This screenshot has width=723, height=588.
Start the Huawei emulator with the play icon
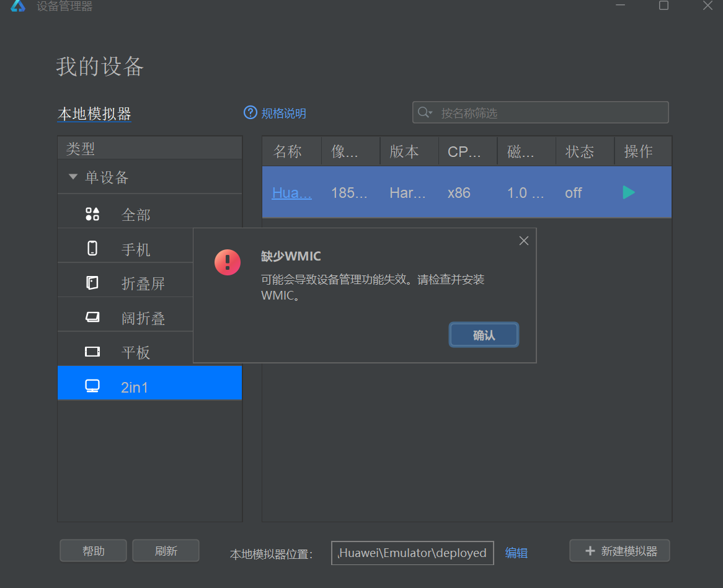(629, 192)
